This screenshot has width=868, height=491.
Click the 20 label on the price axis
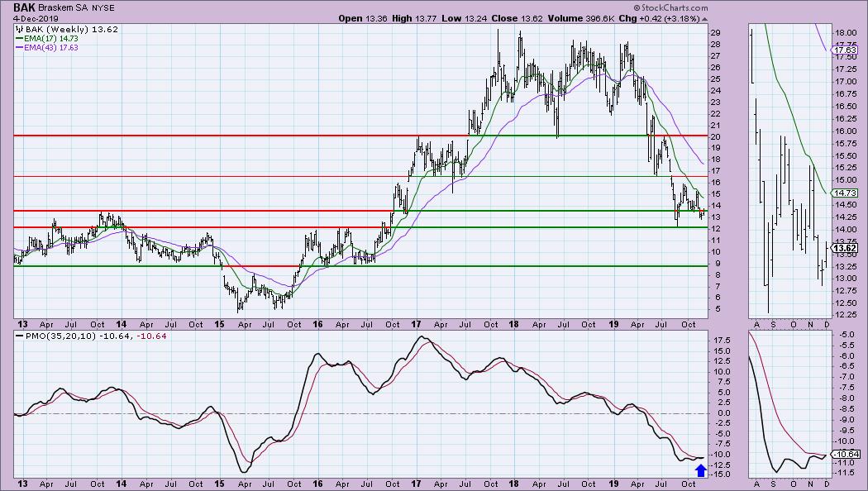coord(715,136)
